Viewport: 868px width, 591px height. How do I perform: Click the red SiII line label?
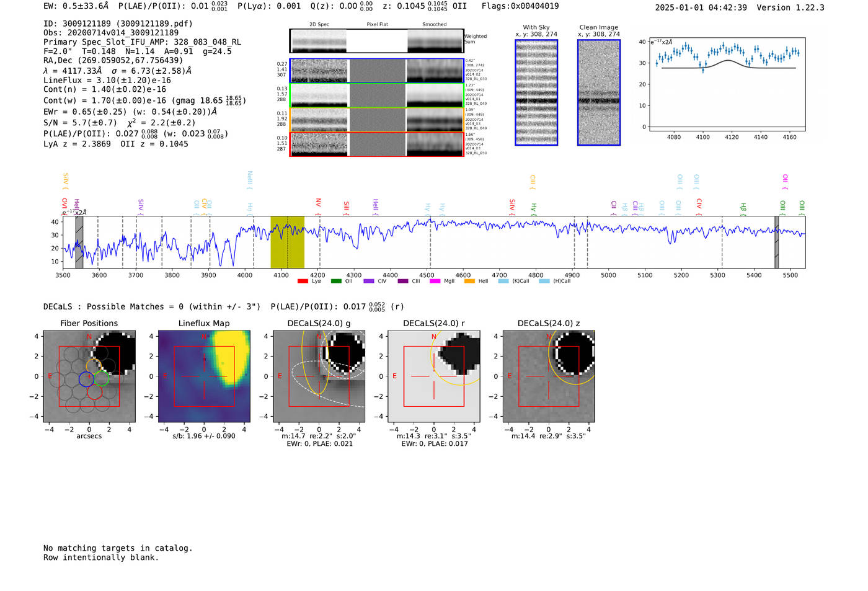(x=347, y=207)
